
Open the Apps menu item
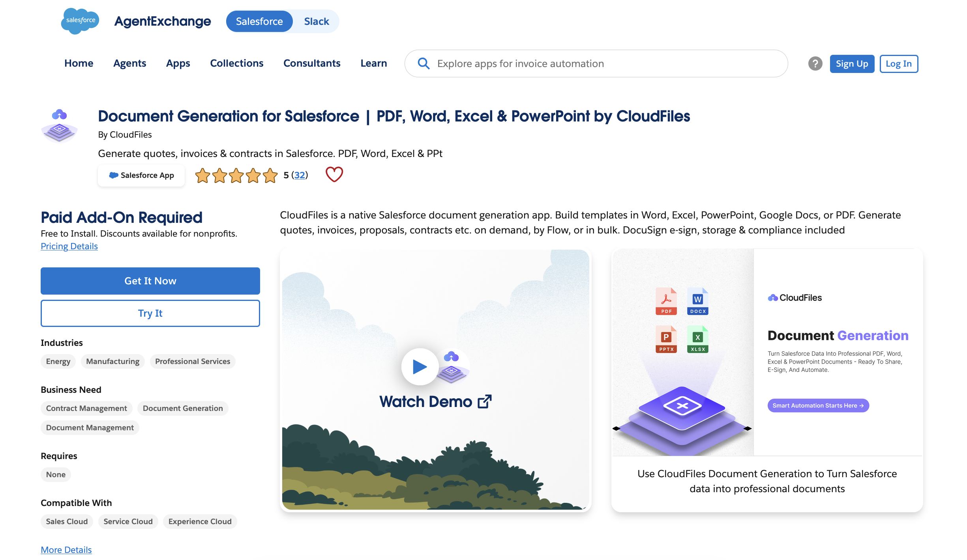tap(178, 63)
